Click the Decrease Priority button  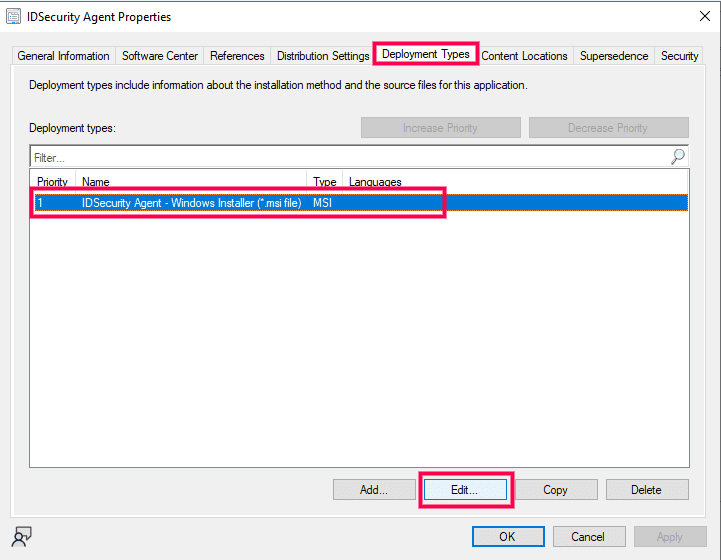click(x=608, y=128)
